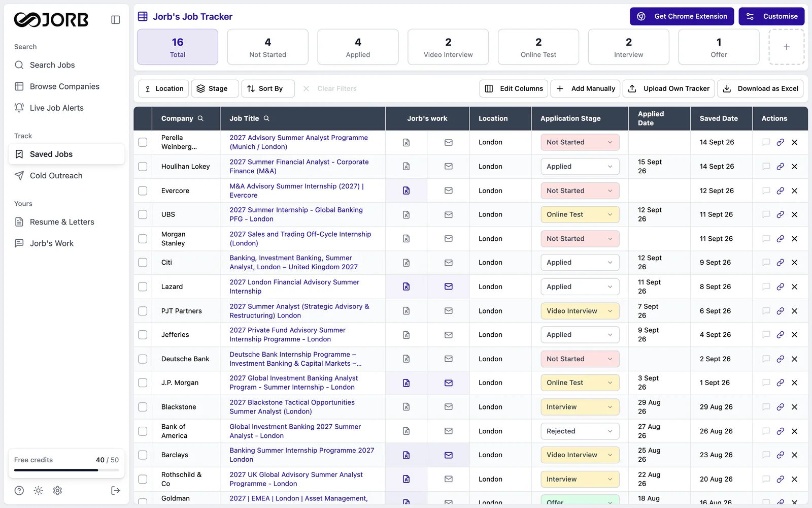Toggle light mode sun icon
The width and height of the screenshot is (812, 508).
pos(38,490)
